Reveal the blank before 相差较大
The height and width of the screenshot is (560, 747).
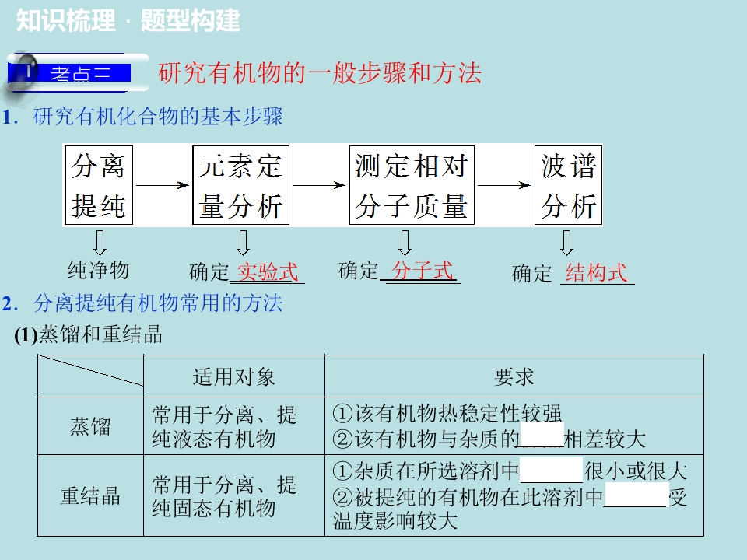[542, 434]
